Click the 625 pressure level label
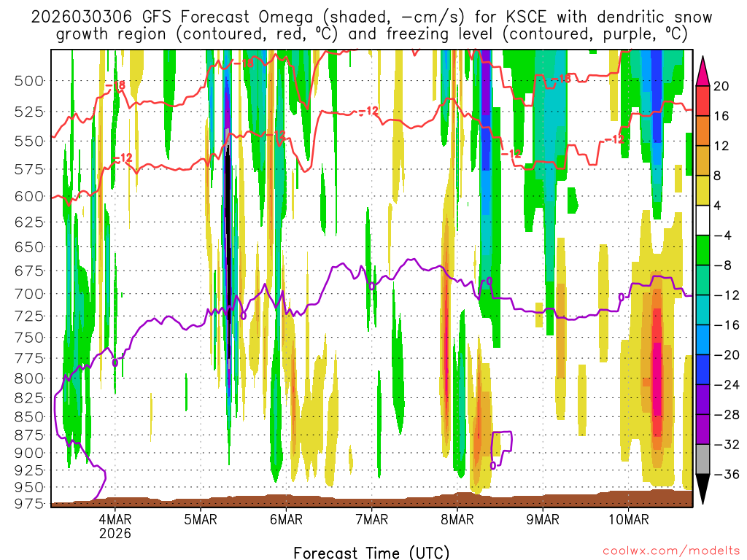 (x=28, y=222)
